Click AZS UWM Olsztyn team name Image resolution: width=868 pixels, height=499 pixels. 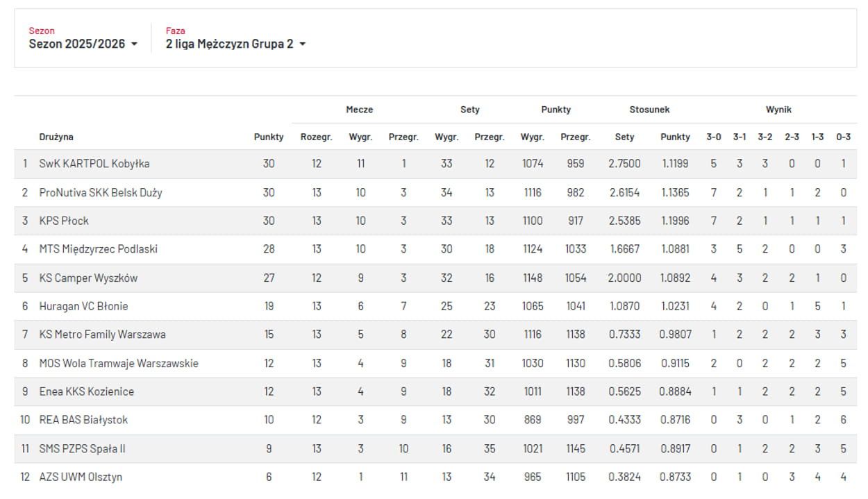(81, 477)
